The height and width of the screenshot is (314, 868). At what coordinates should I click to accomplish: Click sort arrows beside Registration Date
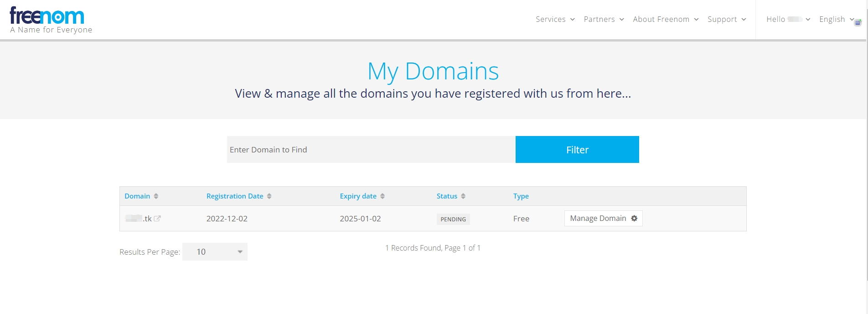point(269,196)
